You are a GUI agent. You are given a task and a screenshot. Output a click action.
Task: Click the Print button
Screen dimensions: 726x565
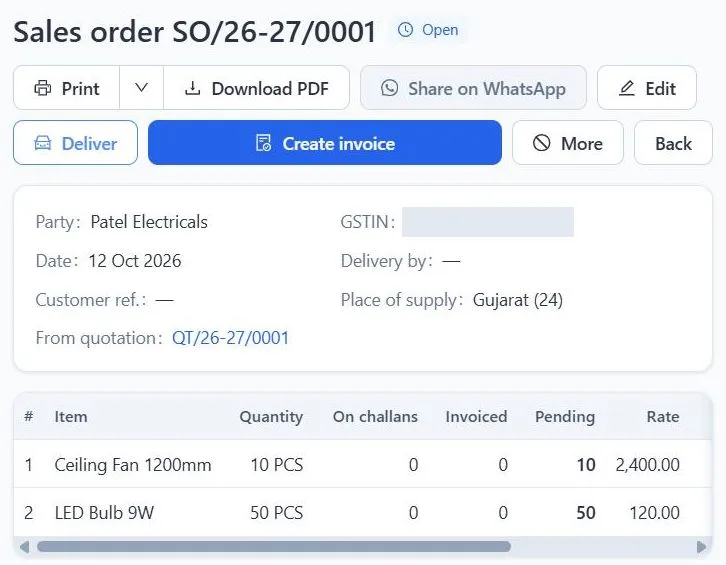click(x=67, y=88)
